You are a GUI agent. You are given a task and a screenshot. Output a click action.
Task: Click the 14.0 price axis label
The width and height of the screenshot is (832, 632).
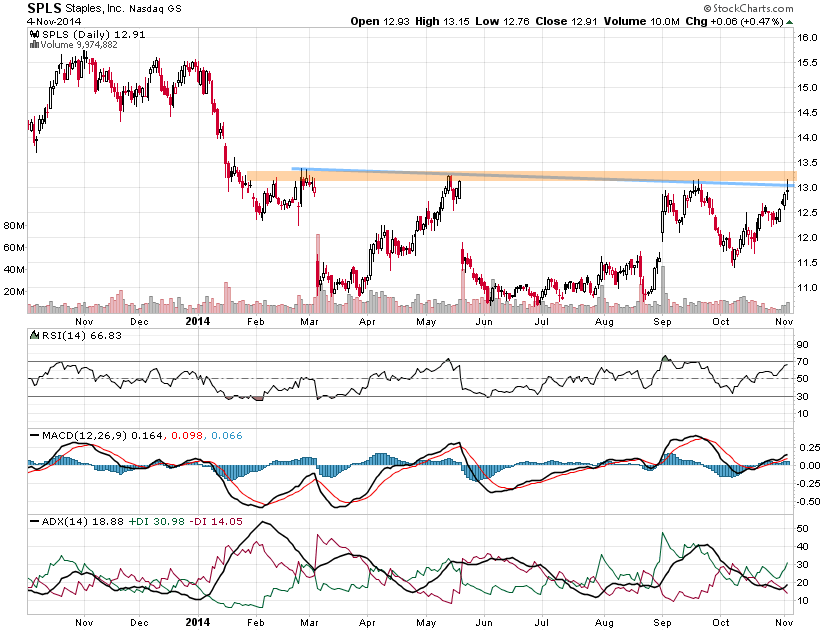pos(807,137)
